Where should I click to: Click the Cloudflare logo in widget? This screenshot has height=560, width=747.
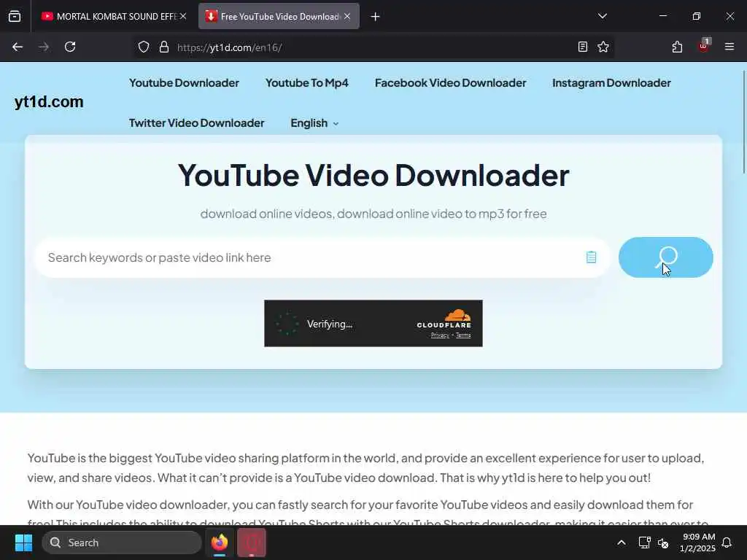(444, 319)
